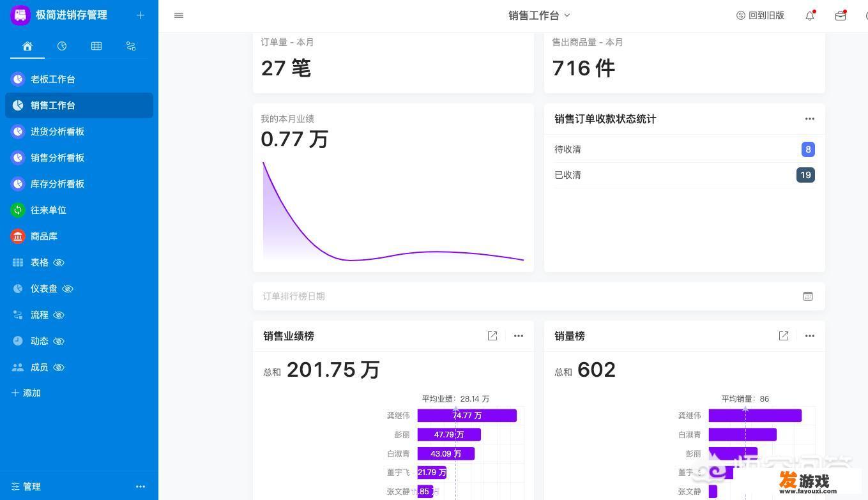Switch to the chart tab icon
Screen dimensions: 868x500
point(62,46)
